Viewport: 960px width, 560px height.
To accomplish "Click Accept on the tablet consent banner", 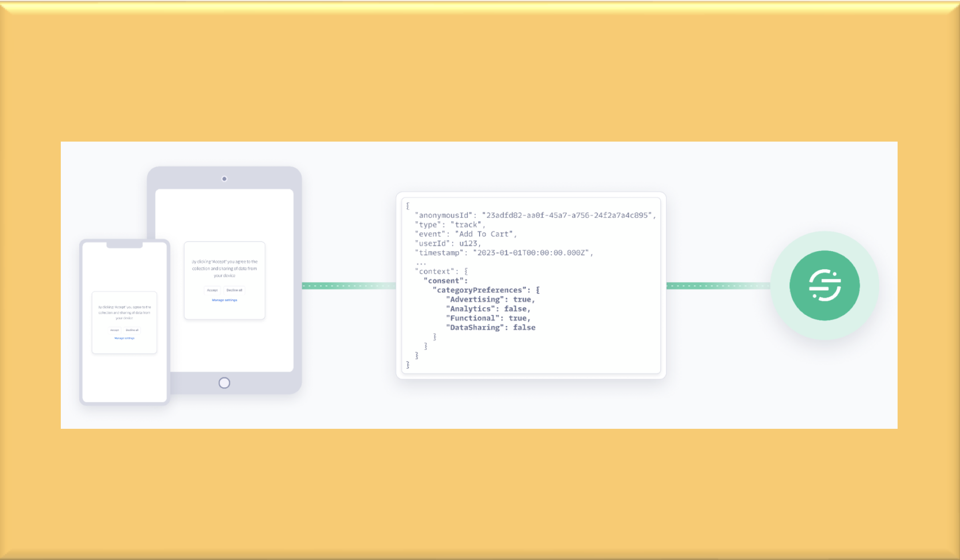I will (212, 290).
